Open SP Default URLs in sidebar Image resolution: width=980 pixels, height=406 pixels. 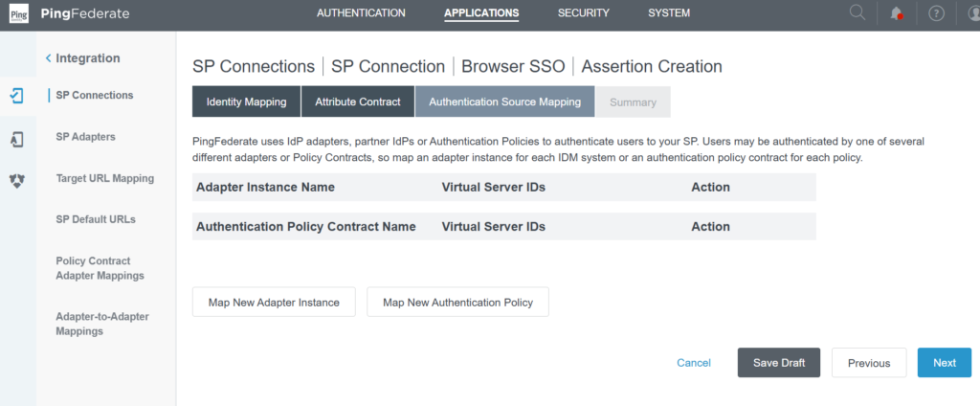pos(96,219)
